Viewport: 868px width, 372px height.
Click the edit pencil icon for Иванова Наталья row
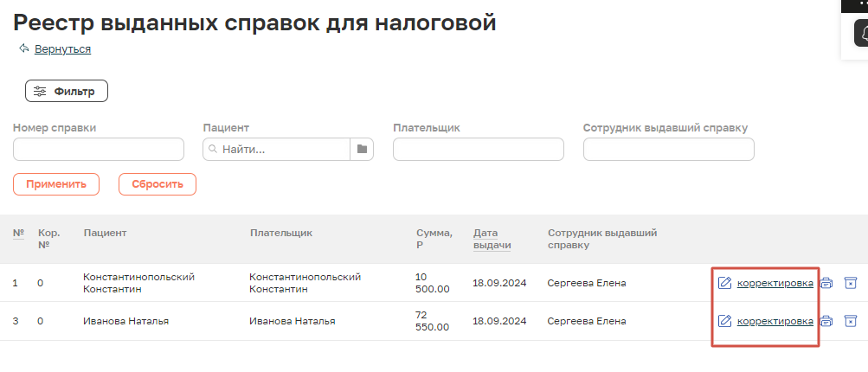point(725,321)
